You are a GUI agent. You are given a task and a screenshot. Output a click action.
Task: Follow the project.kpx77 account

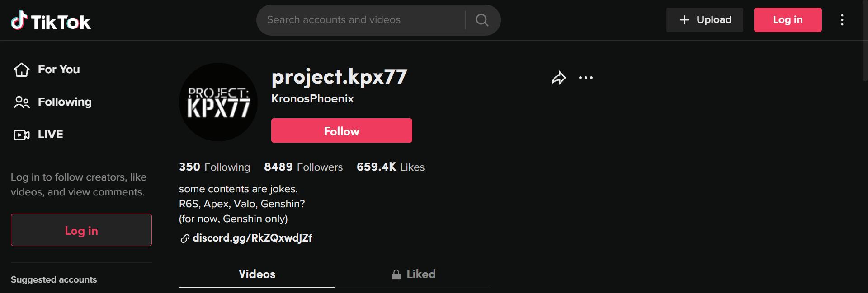point(341,131)
